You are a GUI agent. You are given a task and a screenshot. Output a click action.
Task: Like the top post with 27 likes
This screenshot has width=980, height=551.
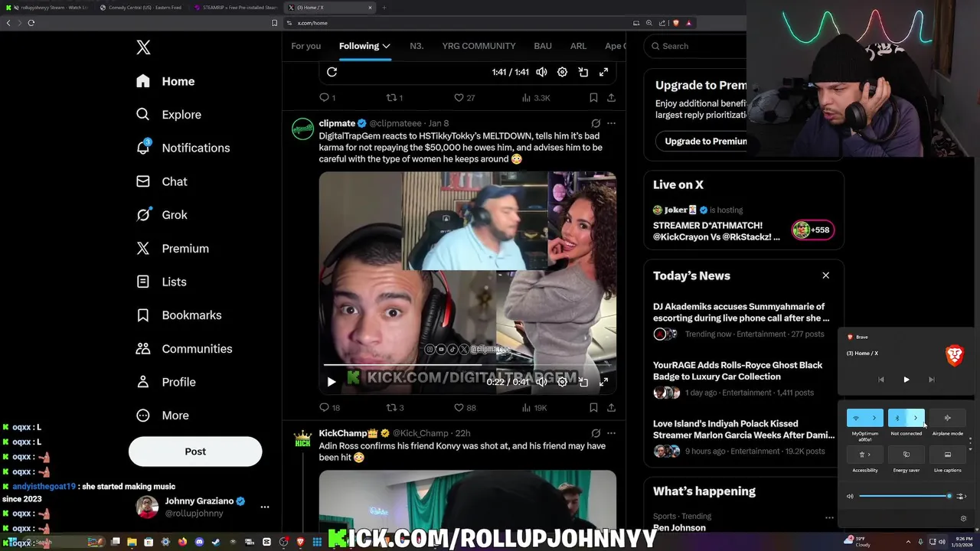click(x=464, y=98)
